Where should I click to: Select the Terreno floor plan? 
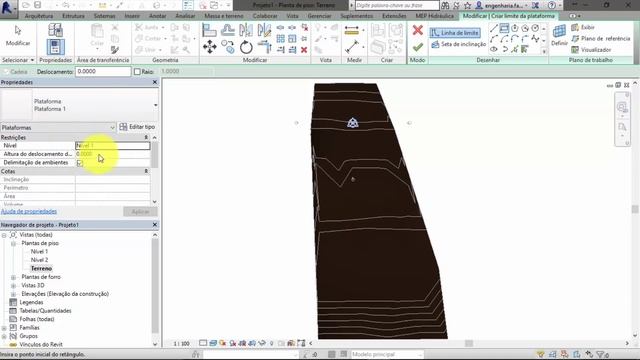[41, 269]
